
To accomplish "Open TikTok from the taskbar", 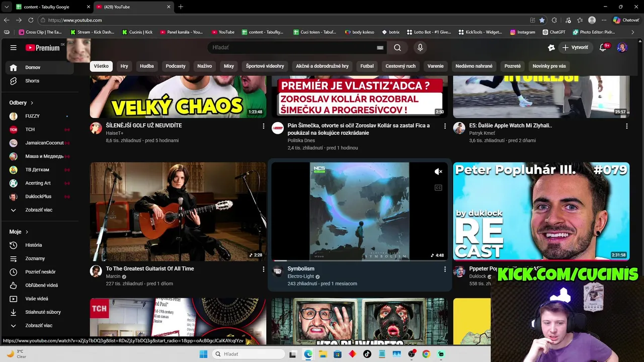I will pos(367,354).
